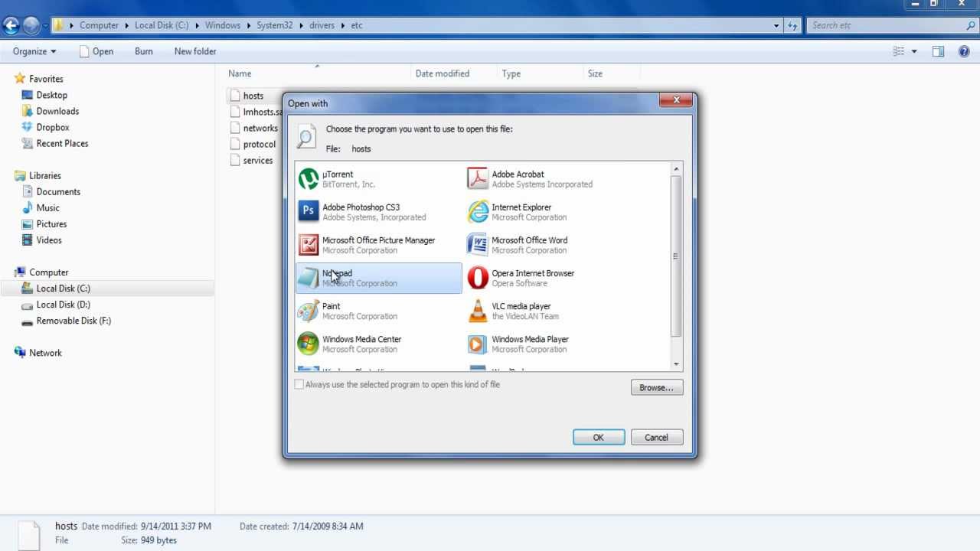The width and height of the screenshot is (980, 551).
Task: Open Explorer help question mark icon
Action: point(965,51)
